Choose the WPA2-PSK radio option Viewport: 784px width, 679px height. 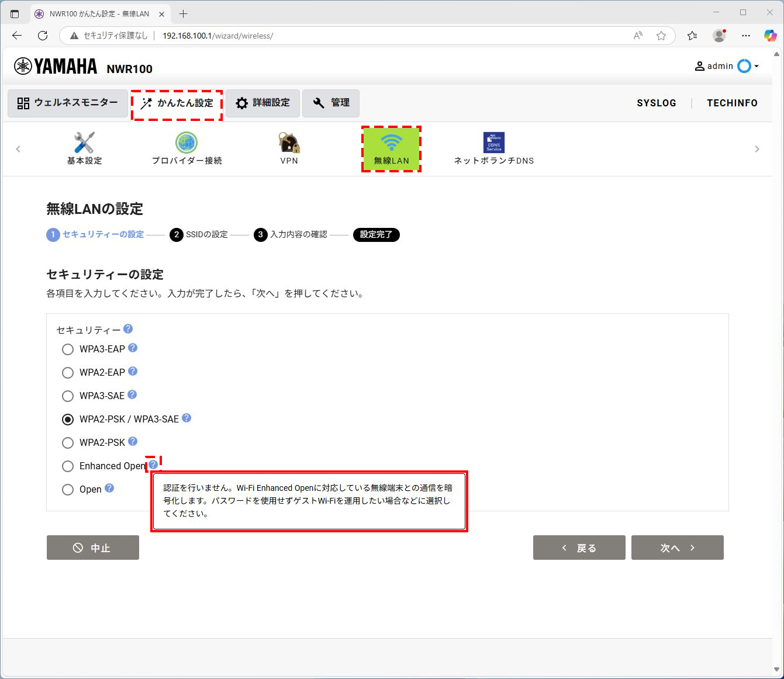point(68,443)
